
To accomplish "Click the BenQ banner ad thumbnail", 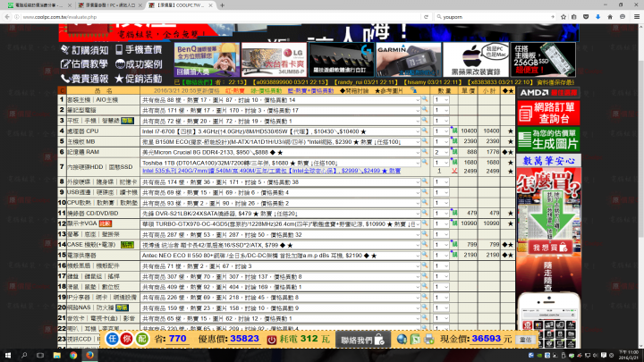I will 207,60.
